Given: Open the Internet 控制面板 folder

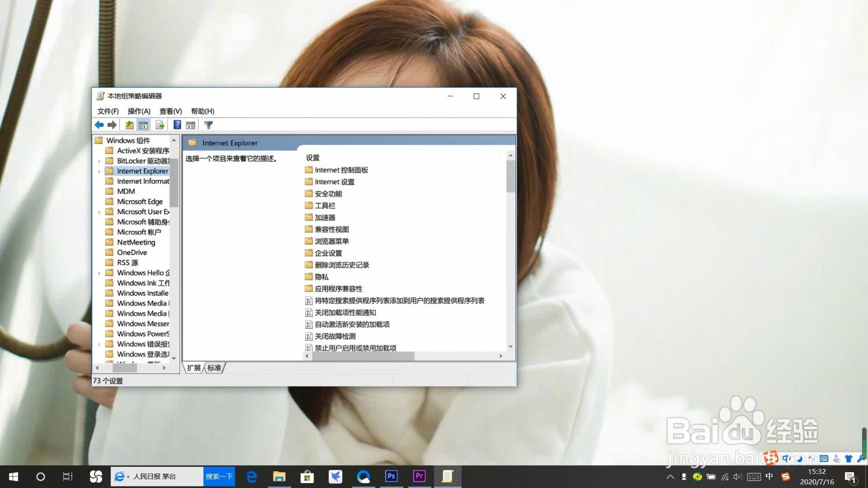Looking at the screenshot, I should point(336,170).
